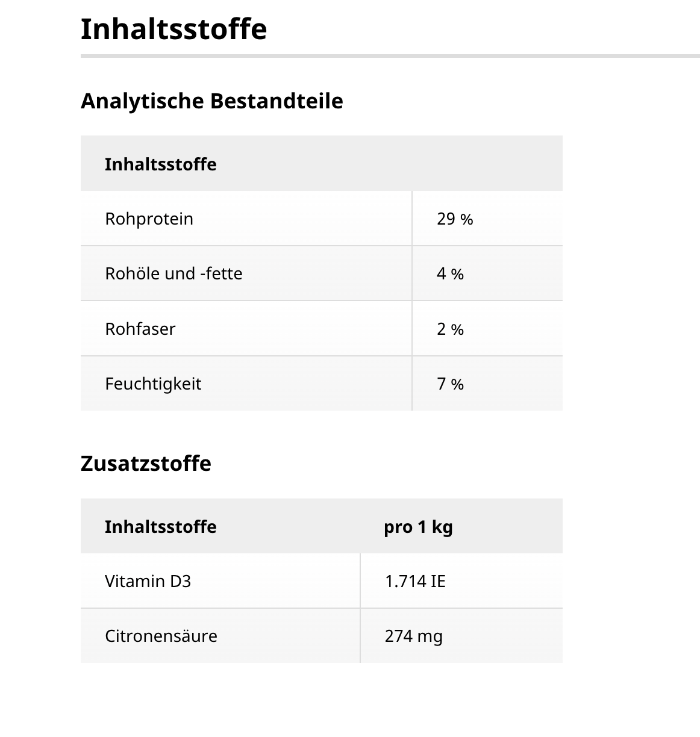Click Inhaltsstoffe header in the Zusatzstoffe table
This screenshot has height=737, width=700.
[x=160, y=527]
